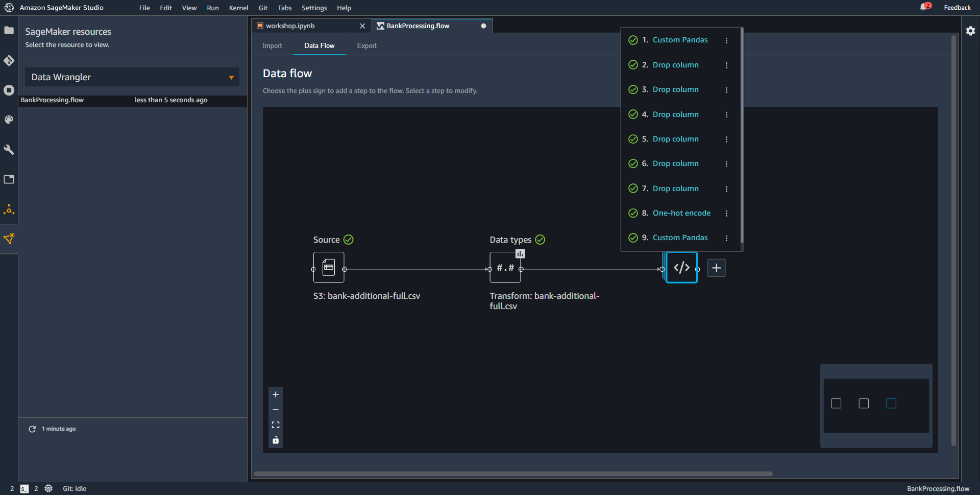
Task: Click Git: idle status bar item
Action: click(75, 489)
